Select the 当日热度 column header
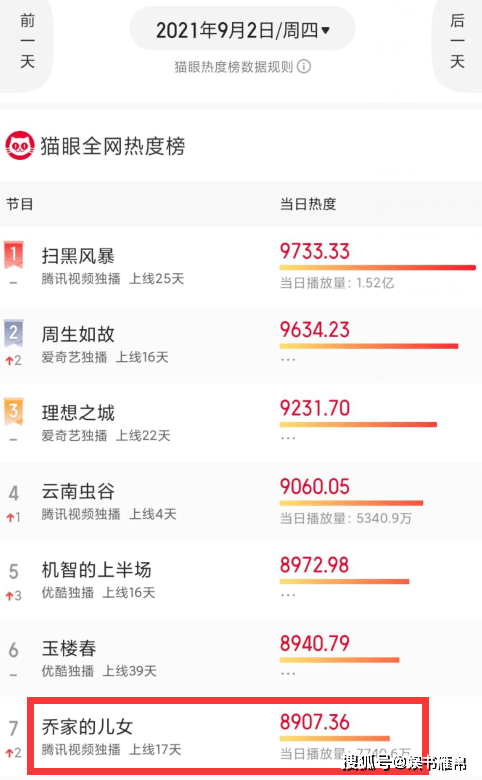The width and height of the screenshot is (482, 780). coord(308,204)
